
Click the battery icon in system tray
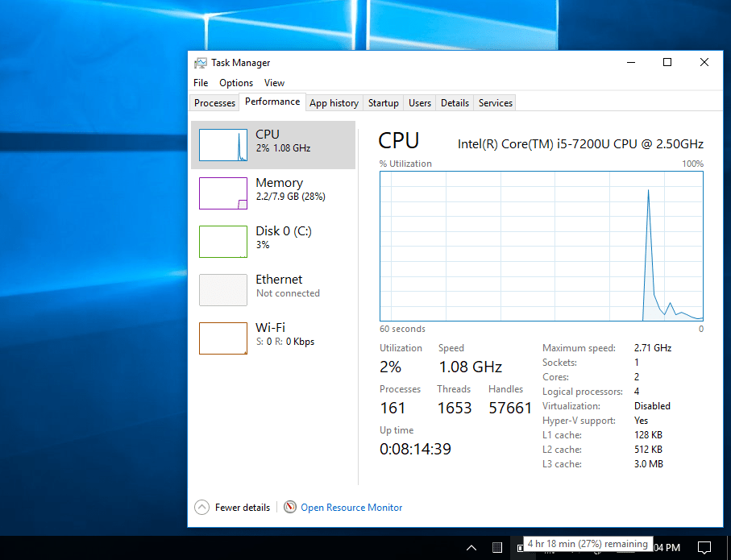[x=520, y=548]
